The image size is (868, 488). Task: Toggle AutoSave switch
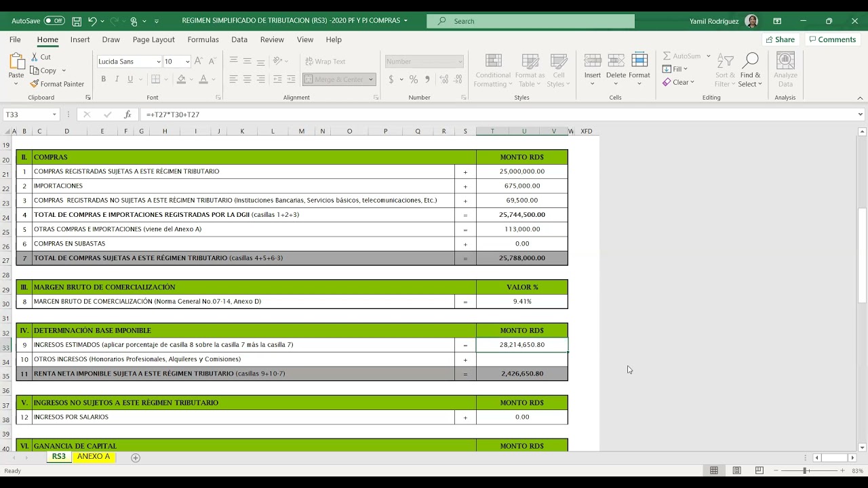point(54,21)
